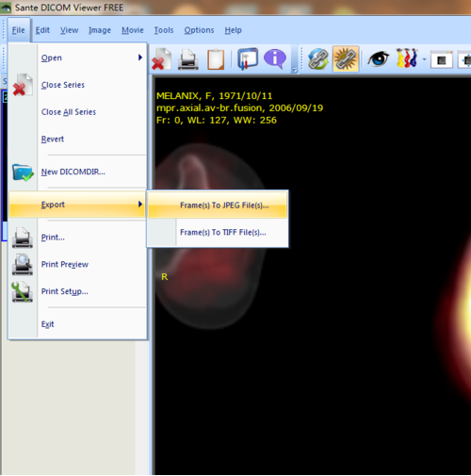
Task: Click the clipboard copy toolbar icon
Action: pos(216,59)
